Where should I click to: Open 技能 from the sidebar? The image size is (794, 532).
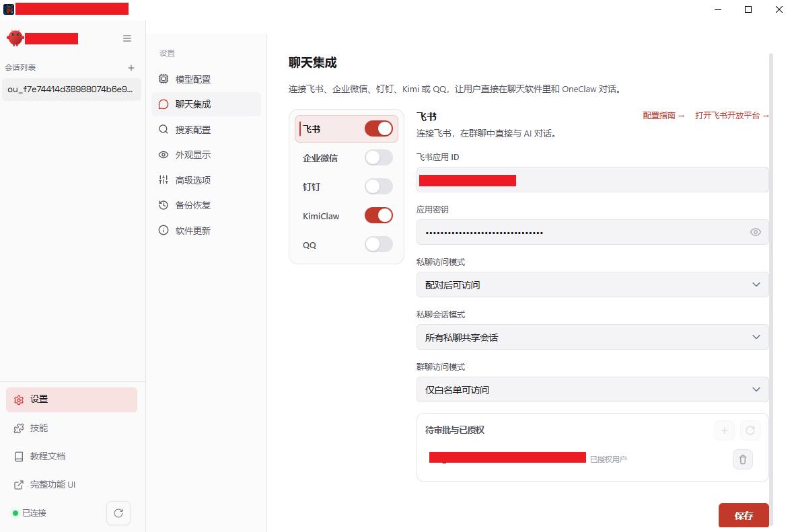(39, 428)
